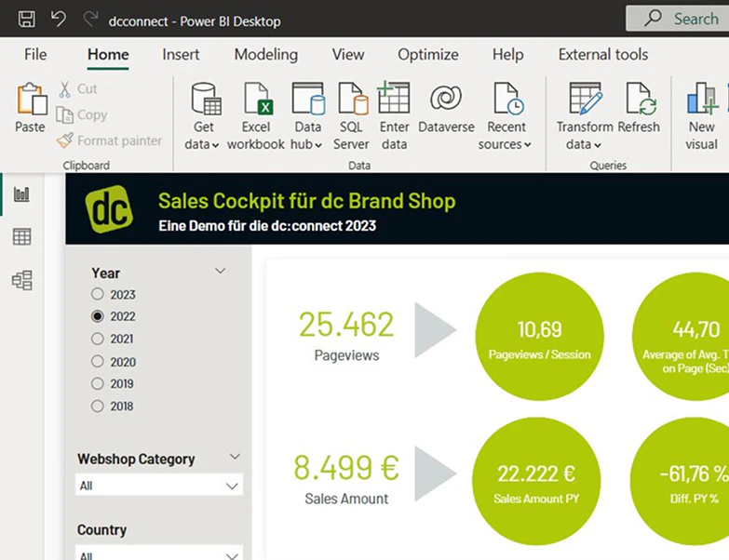Click the Sales Cockpit report title

[307, 201]
